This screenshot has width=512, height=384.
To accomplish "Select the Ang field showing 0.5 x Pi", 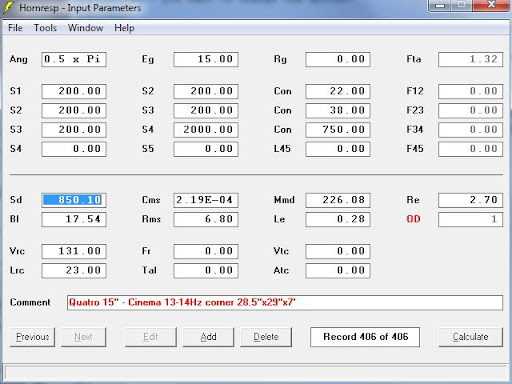I will [x=74, y=59].
